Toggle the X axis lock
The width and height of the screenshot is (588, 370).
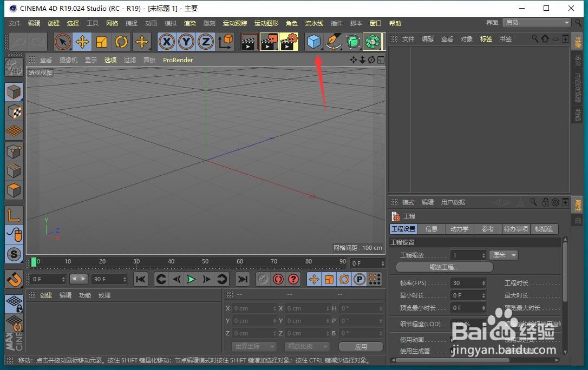[166, 42]
